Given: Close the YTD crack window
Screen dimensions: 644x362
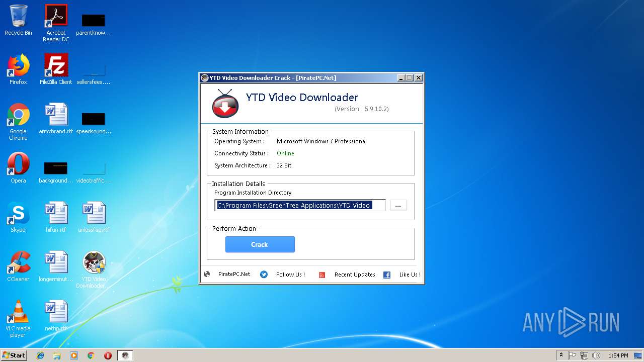Looking at the screenshot, I should (418, 78).
